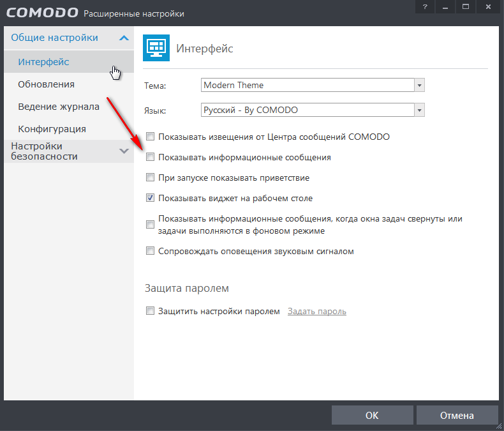Enable При запуске показывать приветствие
This screenshot has width=504, height=431.
tap(151, 178)
